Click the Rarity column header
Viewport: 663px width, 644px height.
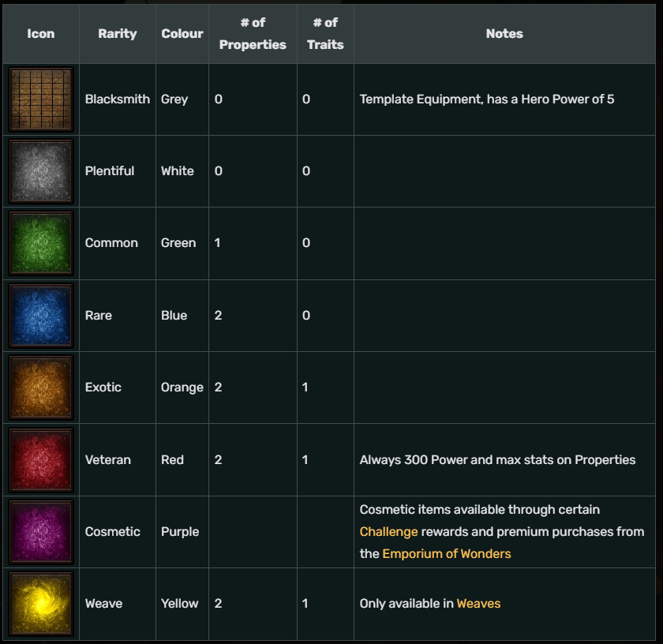117,34
